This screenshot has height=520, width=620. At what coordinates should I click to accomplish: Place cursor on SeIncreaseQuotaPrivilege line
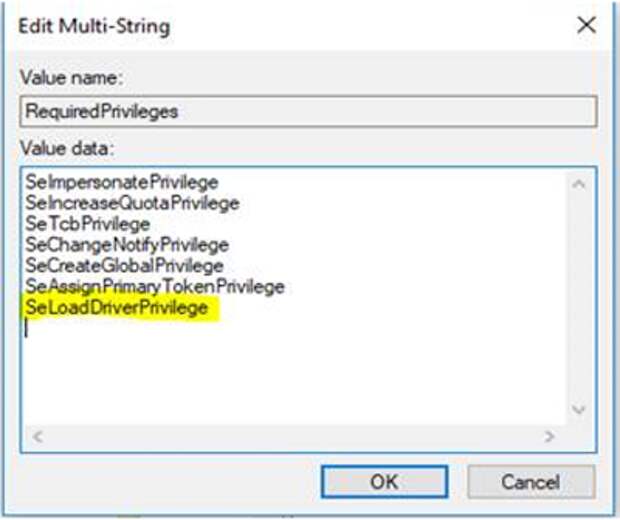click(132, 203)
